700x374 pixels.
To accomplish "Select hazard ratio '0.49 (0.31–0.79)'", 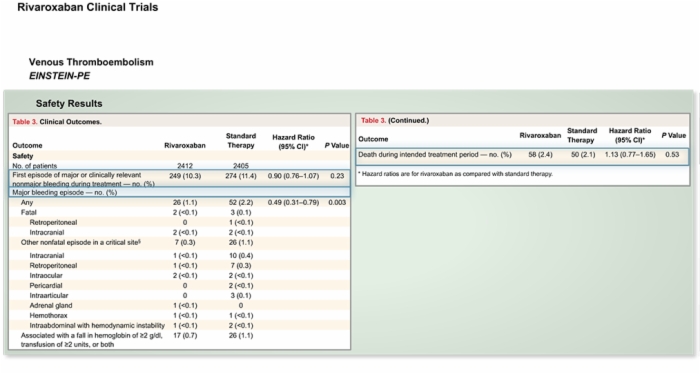I will click(x=293, y=203).
